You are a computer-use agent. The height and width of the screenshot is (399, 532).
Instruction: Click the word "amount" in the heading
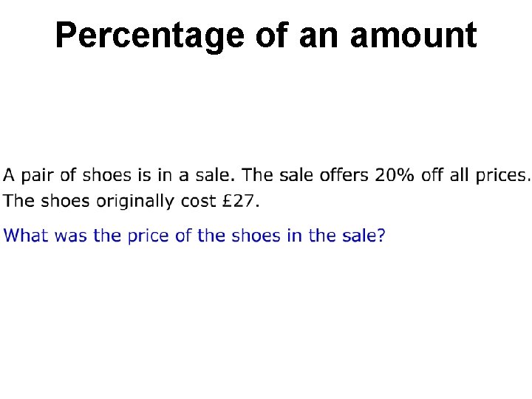point(414,35)
